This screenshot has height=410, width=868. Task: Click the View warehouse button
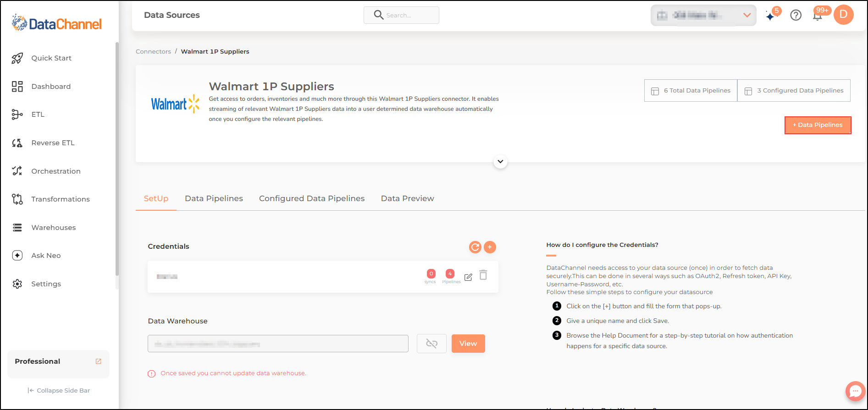tap(468, 344)
